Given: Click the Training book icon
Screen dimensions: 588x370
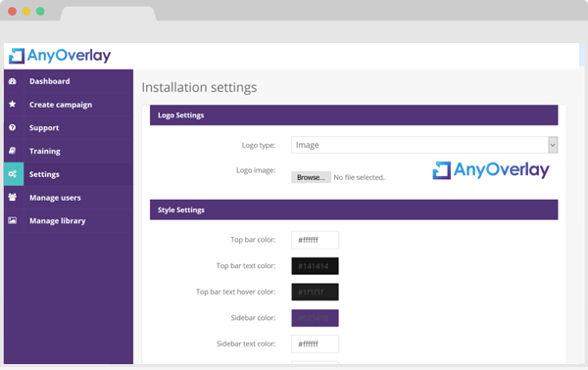Looking at the screenshot, I should (13, 151).
